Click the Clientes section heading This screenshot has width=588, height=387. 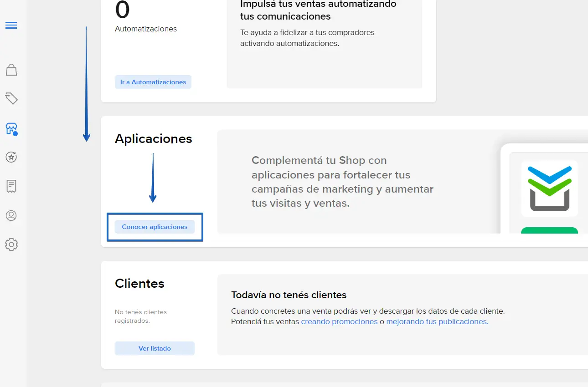[139, 283]
